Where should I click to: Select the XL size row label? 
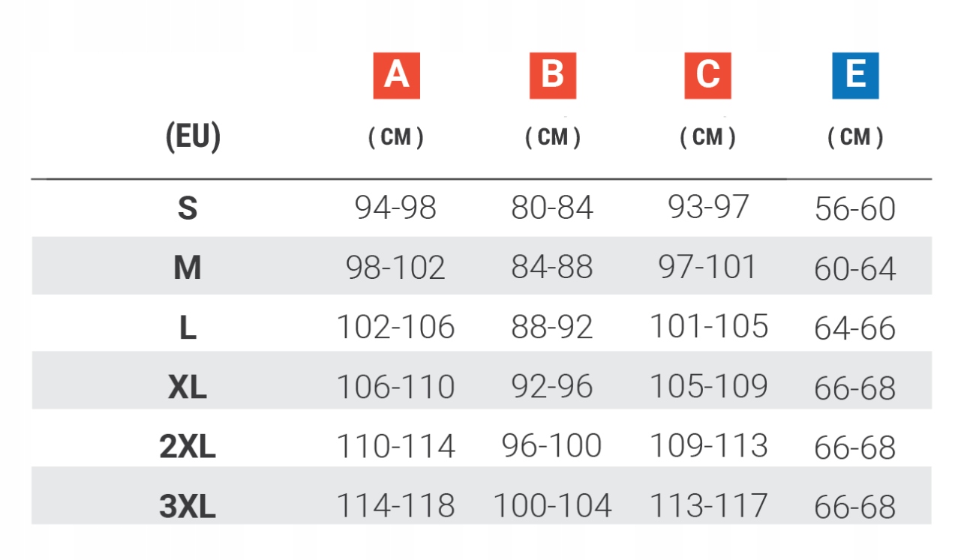point(188,388)
